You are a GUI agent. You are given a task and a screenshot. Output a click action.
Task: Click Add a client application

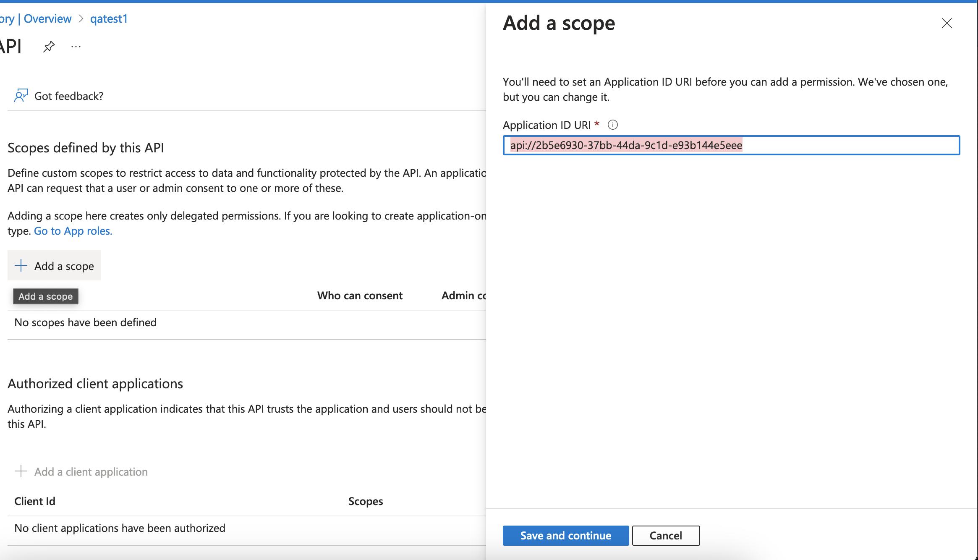[90, 471]
